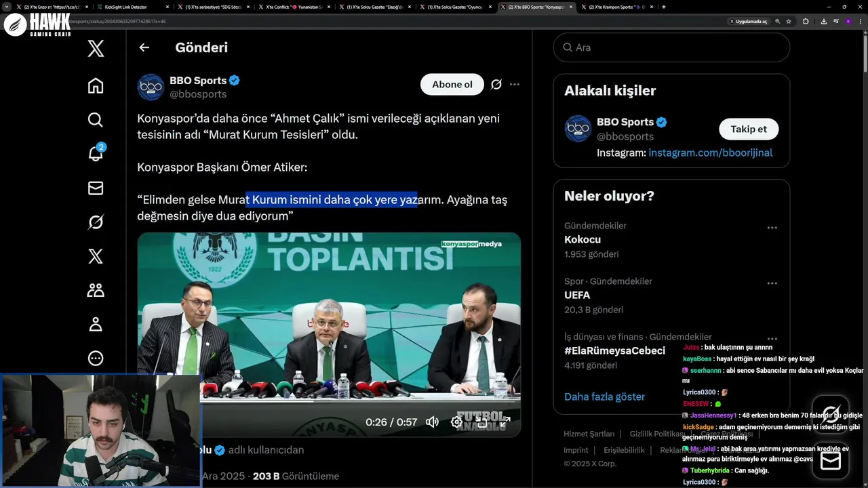Click Uygulamada aç in address bar
Viewport: 868px width, 488px height.
point(749,21)
